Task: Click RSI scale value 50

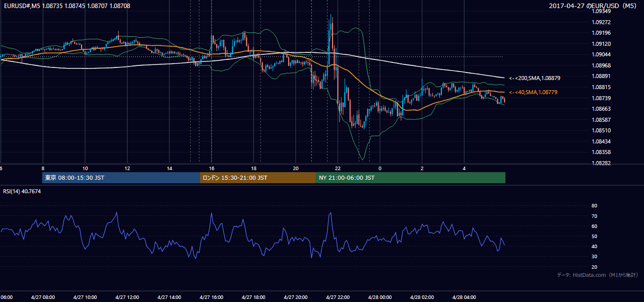Action: (595, 236)
